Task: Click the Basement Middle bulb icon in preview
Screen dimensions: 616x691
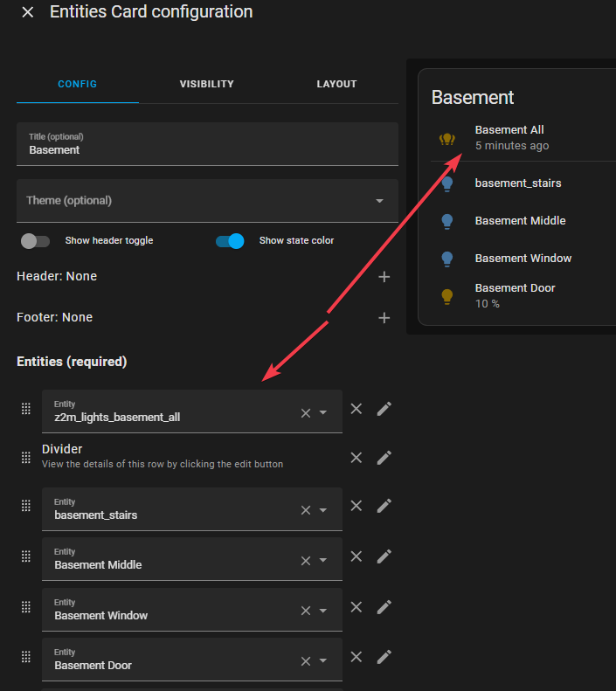Action: point(447,221)
